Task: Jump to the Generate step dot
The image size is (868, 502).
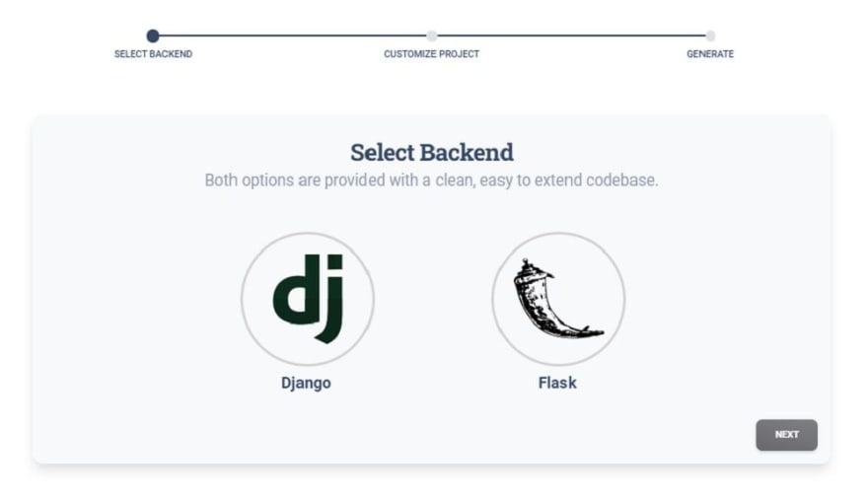Action: [710, 36]
